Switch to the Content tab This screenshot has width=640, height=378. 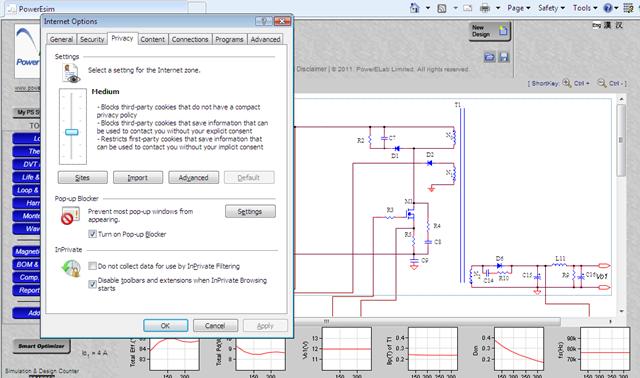pos(152,39)
